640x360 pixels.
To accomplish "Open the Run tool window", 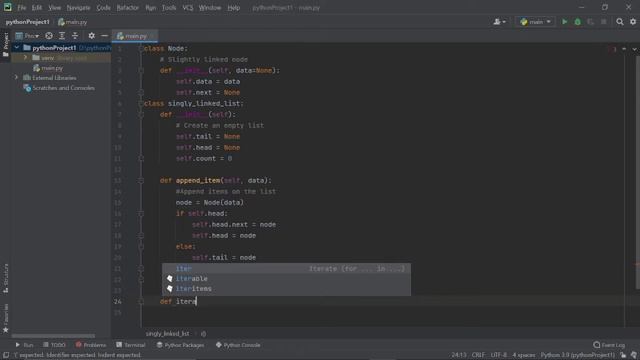I will [x=24, y=345].
